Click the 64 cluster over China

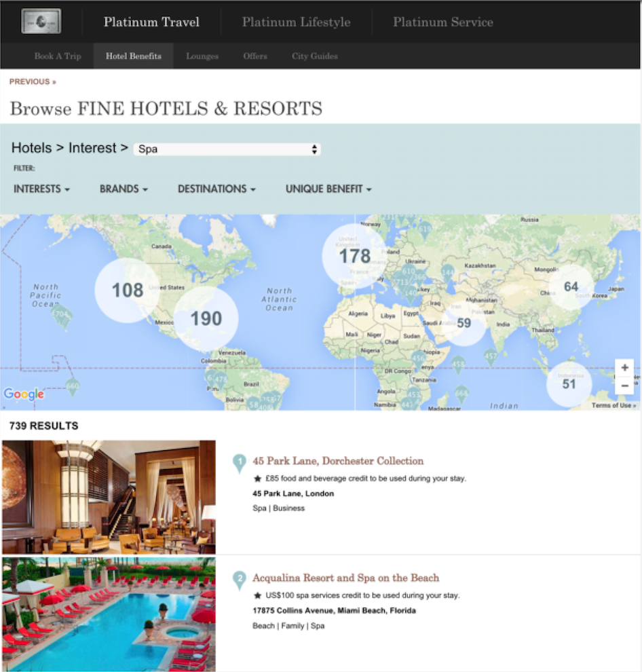click(x=571, y=286)
